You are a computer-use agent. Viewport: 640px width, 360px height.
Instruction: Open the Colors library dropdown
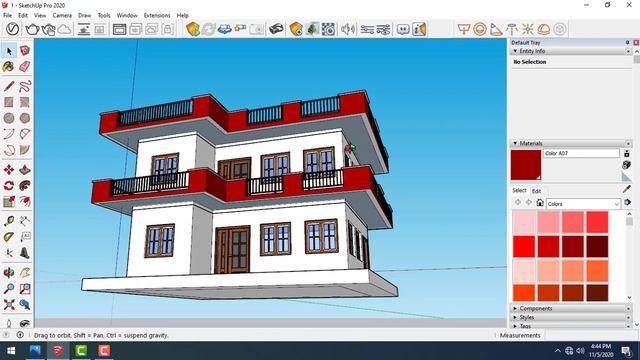582,204
